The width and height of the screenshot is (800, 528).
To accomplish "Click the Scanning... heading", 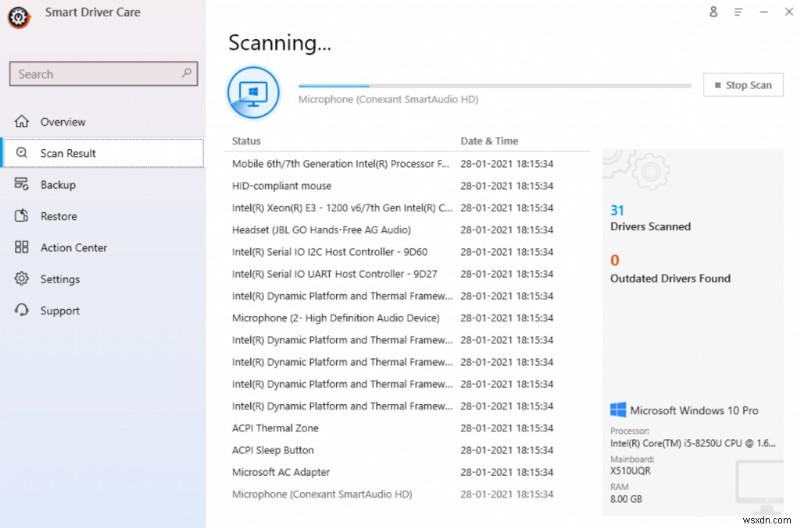I will [280, 43].
